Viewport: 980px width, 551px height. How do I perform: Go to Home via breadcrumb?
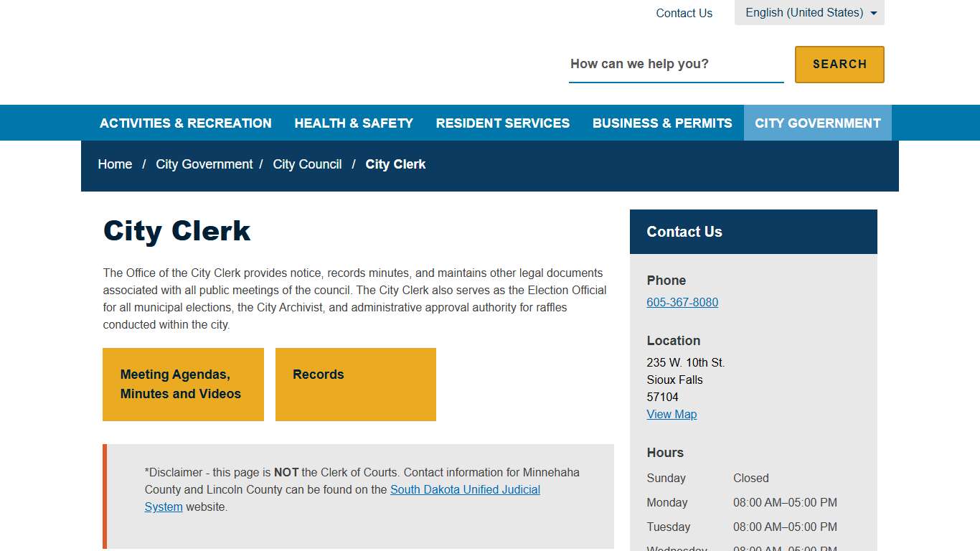click(x=115, y=164)
